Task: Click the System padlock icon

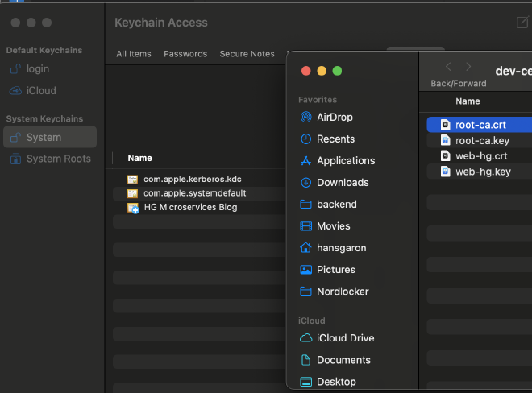Action: (x=15, y=138)
